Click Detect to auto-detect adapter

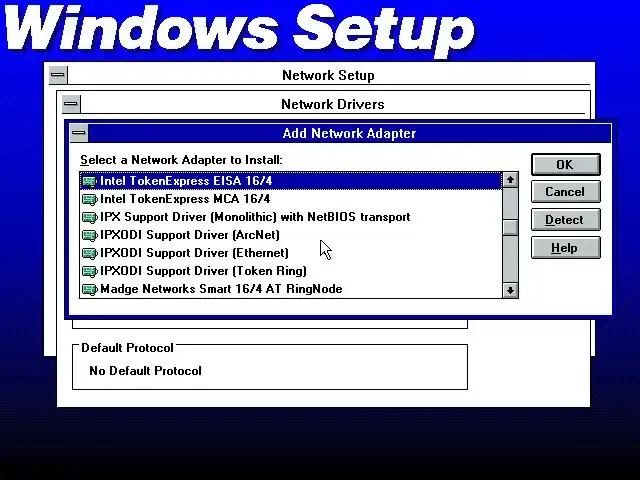[566, 220]
